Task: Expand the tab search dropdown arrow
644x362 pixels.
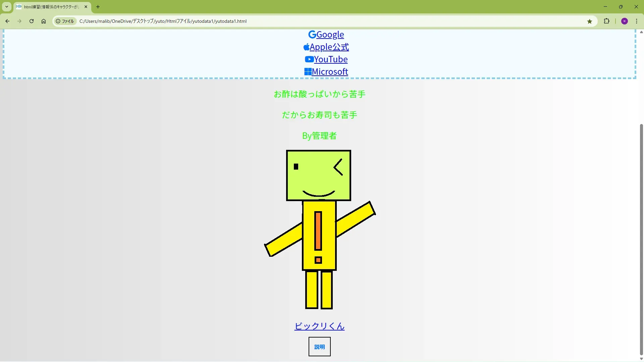Action: [x=6, y=7]
